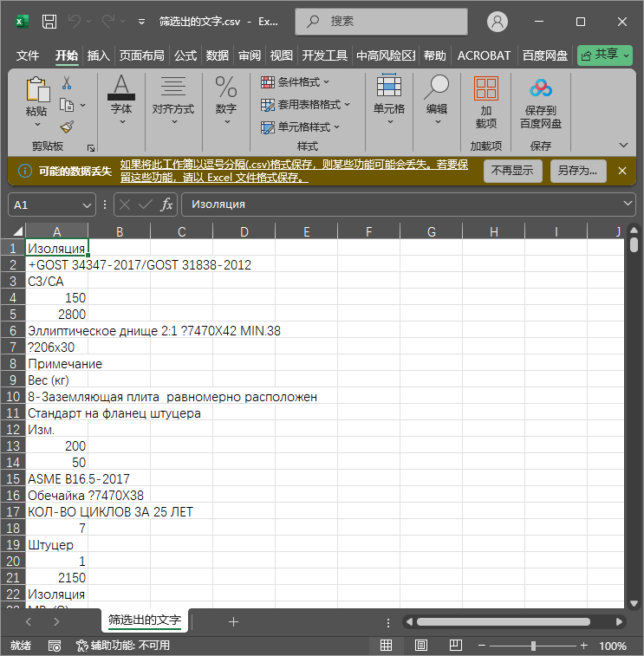Switch to the 数据 ribbon tab
The width and height of the screenshot is (644, 656).
pyautogui.click(x=218, y=55)
